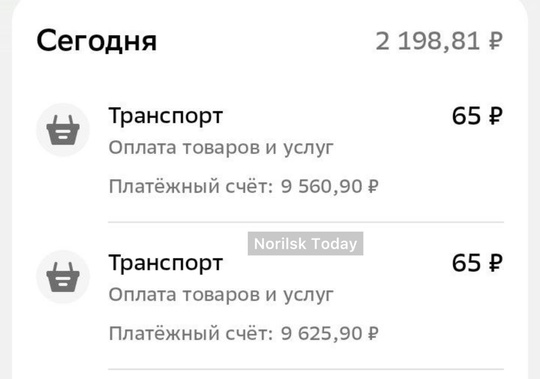Click the divider line between the two transactions
The image size is (540, 379).
click(306, 222)
